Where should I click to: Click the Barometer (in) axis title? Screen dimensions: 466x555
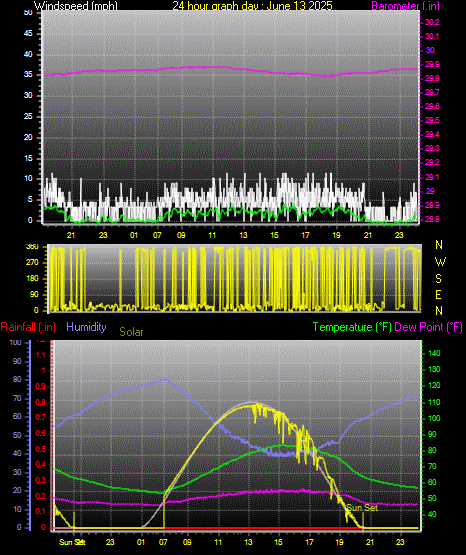pos(405,5)
